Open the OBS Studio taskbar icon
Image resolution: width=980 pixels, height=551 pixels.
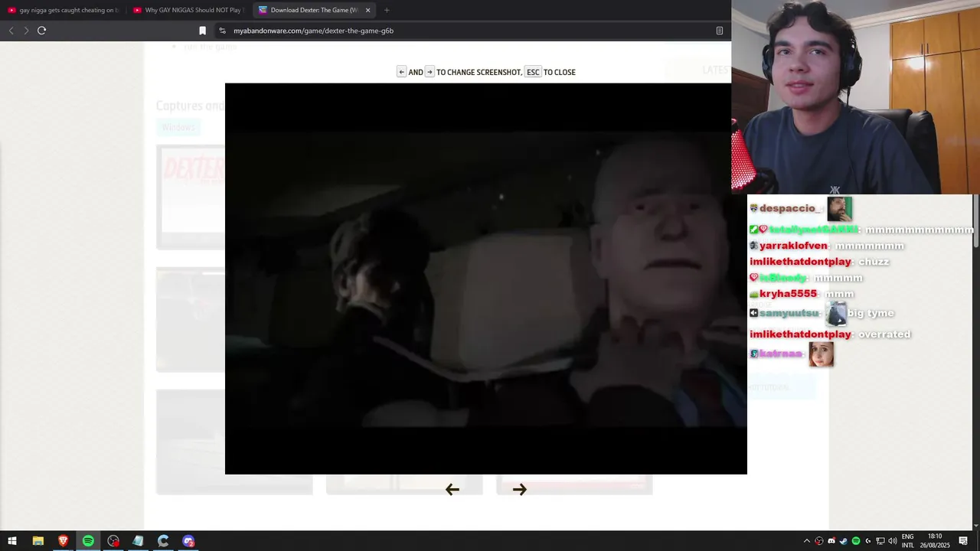coord(113,541)
